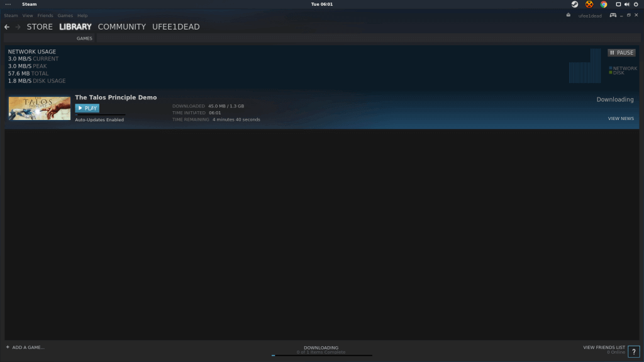Click the NETWORK legend entry
The height and width of the screenshot is (362, 644).
pyautogui.click(x=623, y=68)
